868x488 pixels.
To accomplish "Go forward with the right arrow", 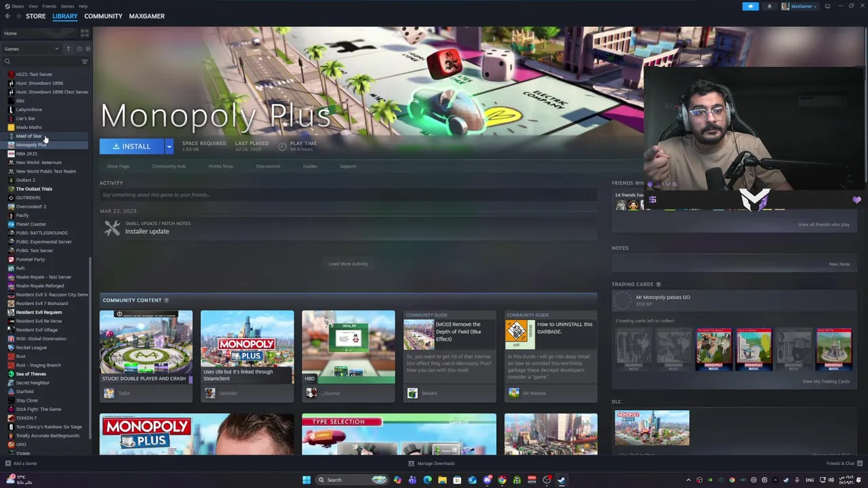I will pos(18,16).
